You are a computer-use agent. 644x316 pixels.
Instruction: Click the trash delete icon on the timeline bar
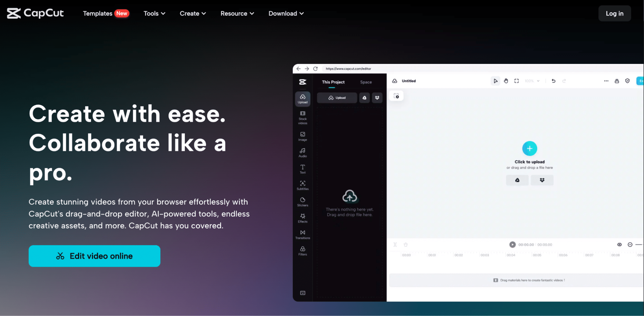click(406, 245)
